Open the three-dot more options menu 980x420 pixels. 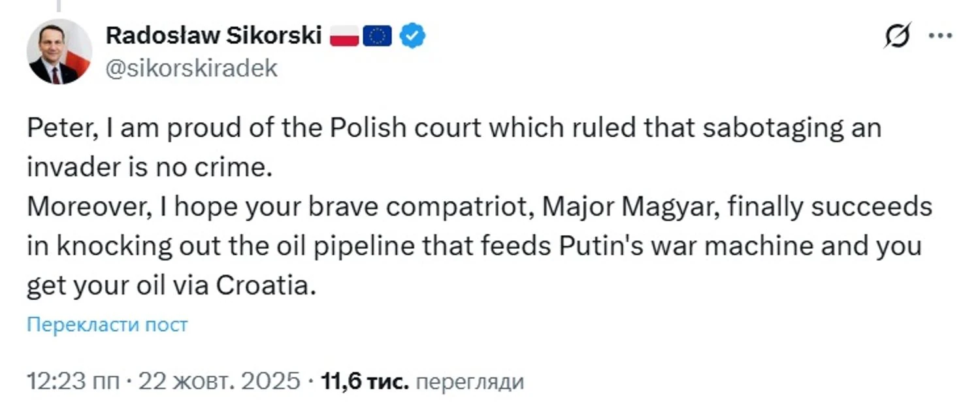940,37
